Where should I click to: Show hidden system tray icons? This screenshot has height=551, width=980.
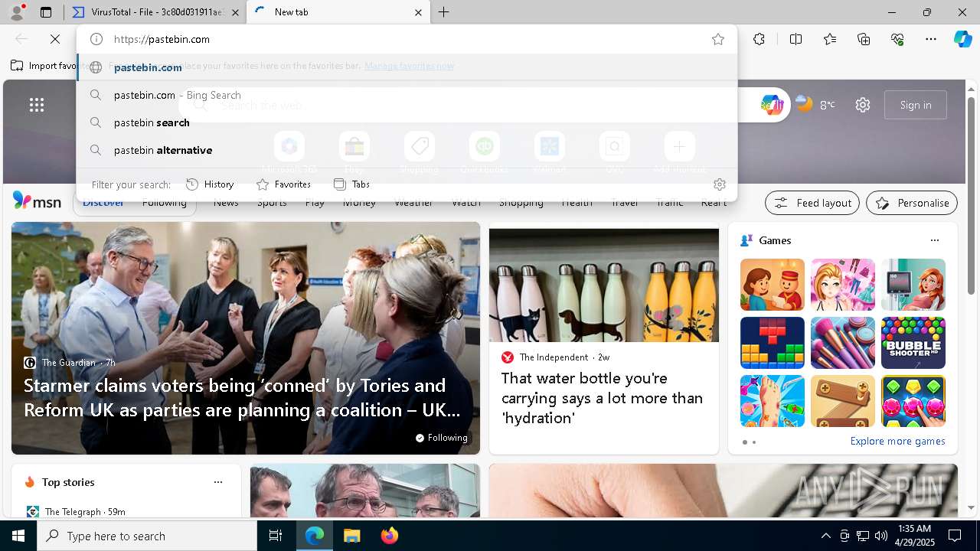pyautogui.click(x=825, y=536)
